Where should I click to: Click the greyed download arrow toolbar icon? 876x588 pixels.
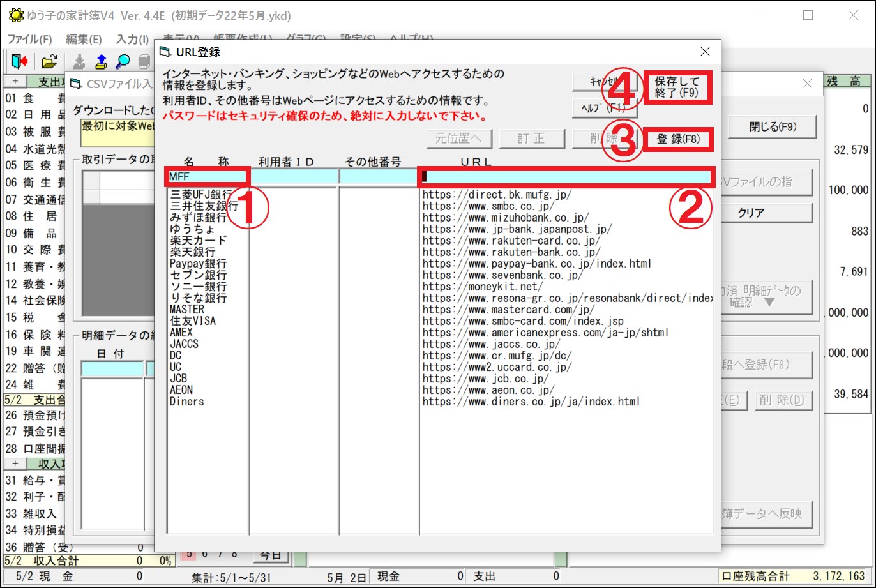pos(79,61)
